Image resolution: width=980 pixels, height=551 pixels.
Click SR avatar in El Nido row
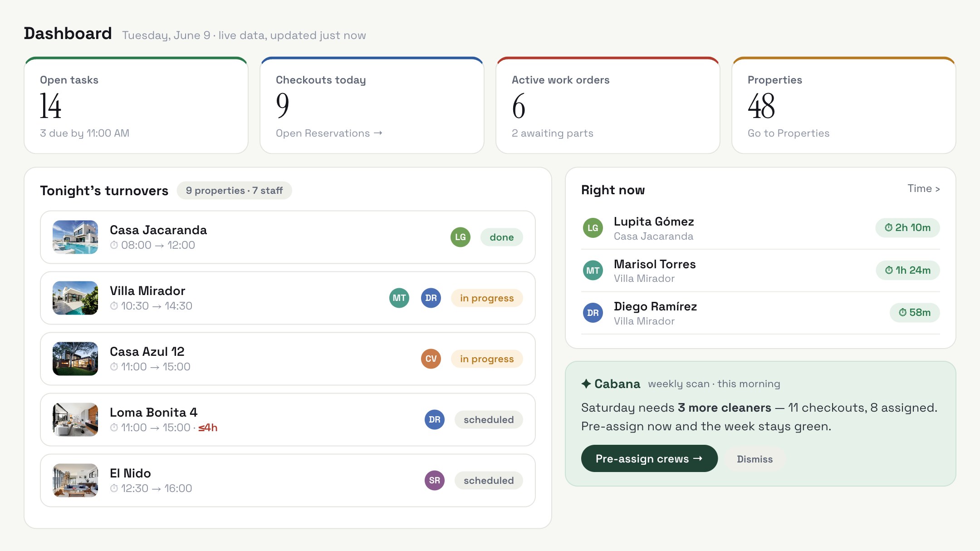click(435, 480)
